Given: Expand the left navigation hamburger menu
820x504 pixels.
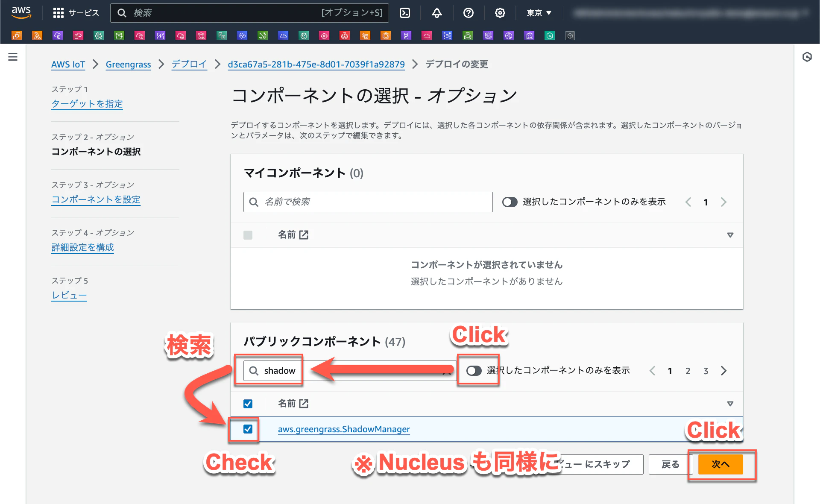Looking at the screenshot, I should [13, 57].
